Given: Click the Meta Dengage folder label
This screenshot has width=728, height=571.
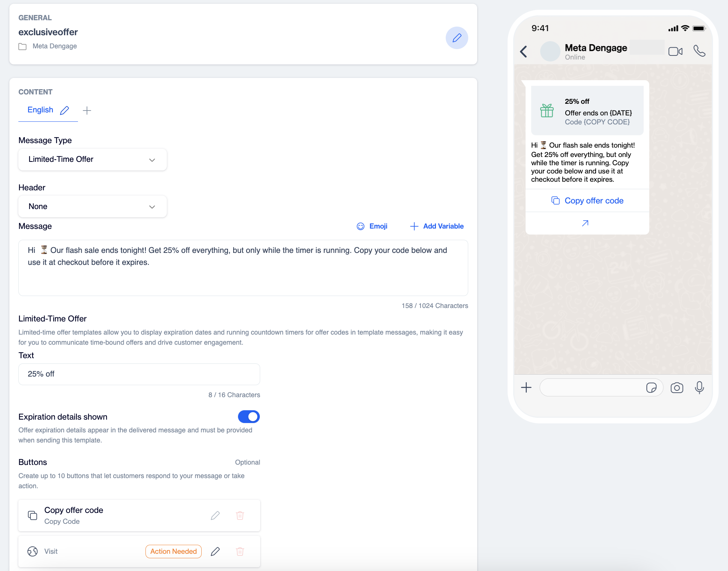Looking at the screenshot, I should pyautogui.click(x=55, y=46).
